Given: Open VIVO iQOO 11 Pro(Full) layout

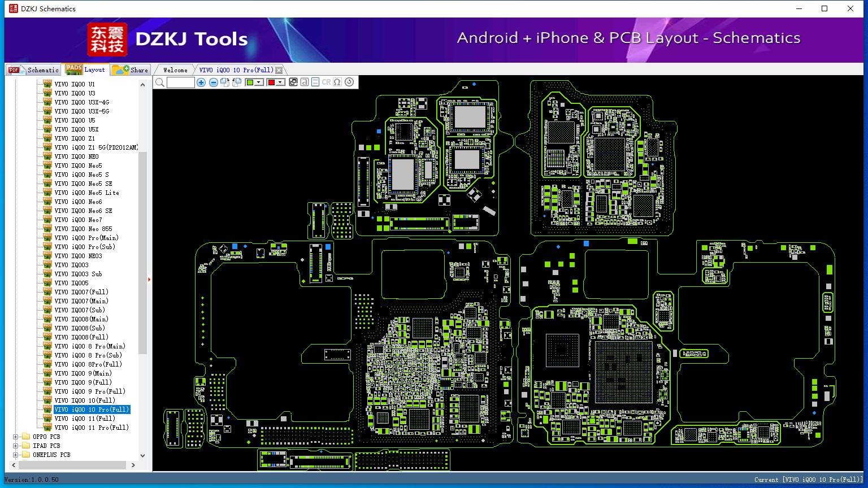Looking at the screenshot, I should coord(92,428).
